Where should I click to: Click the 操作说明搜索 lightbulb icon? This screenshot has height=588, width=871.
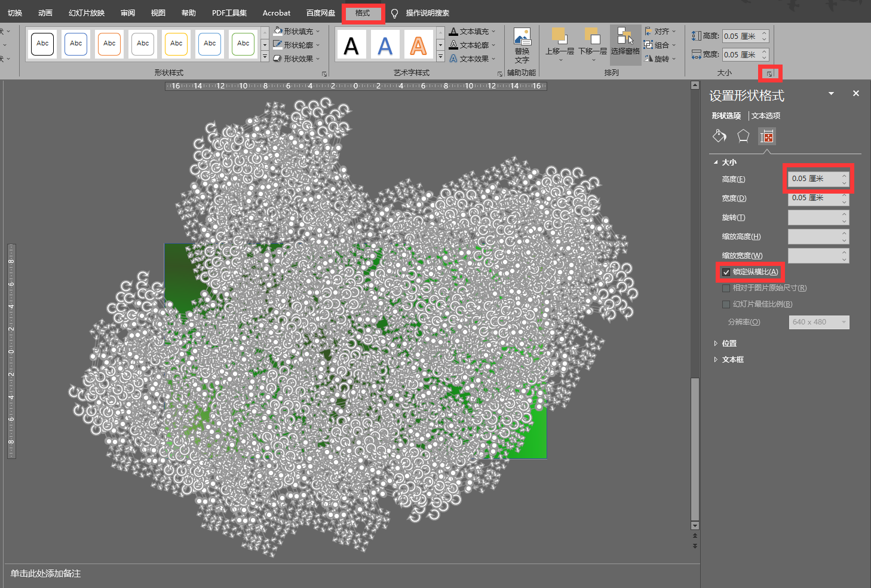click(394, 13)
